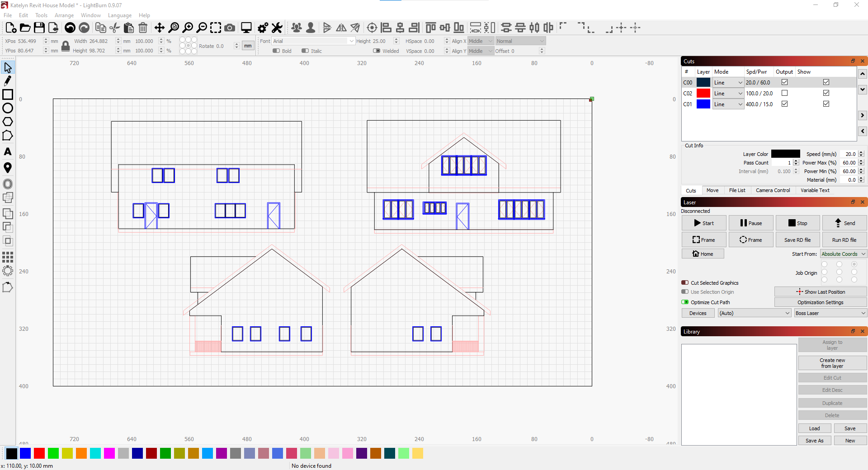Toggle Bold for the selected font

(276, 51)
